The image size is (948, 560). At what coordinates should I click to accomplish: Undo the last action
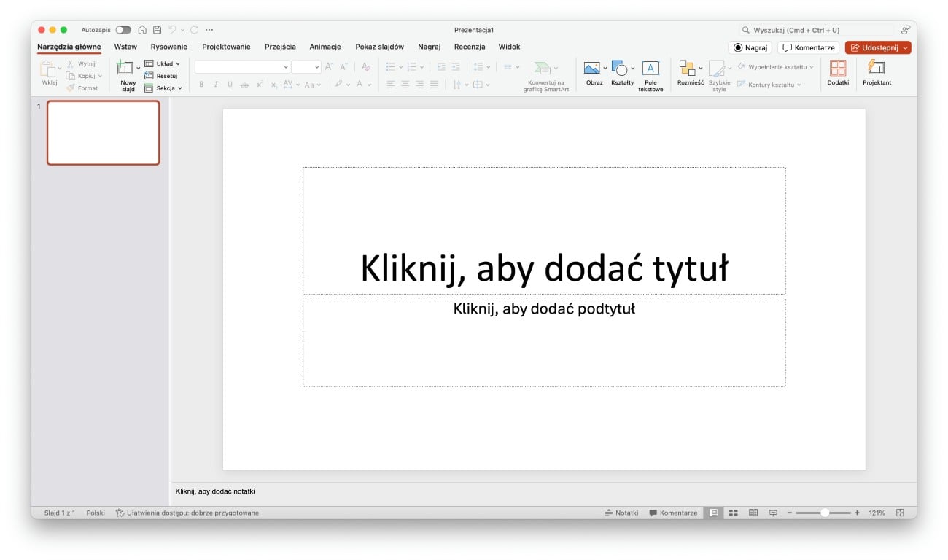coord(172,30)
